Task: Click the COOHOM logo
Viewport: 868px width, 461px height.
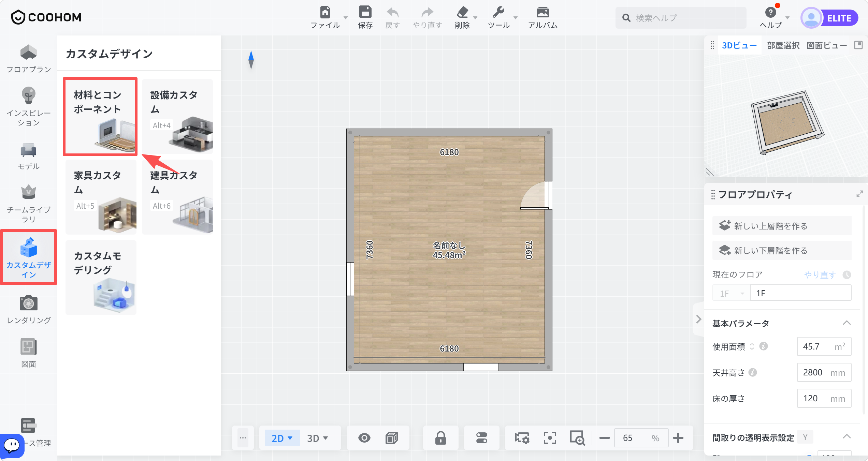Action: click(46, 17)
